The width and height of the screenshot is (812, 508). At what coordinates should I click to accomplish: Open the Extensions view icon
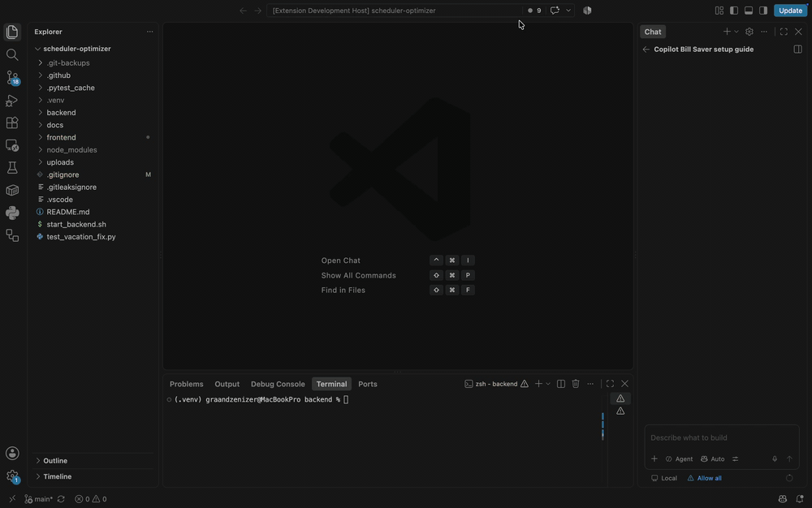click(12, 123)
